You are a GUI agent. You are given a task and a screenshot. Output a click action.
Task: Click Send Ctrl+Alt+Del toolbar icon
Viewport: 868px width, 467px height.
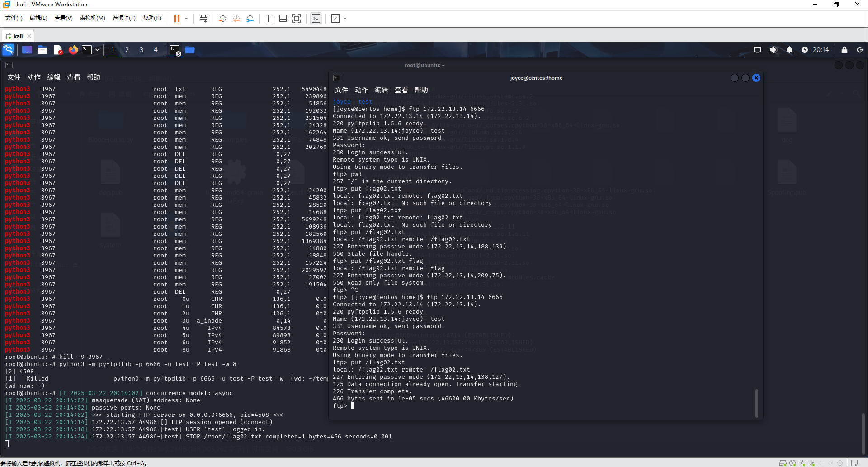(203, 19)
